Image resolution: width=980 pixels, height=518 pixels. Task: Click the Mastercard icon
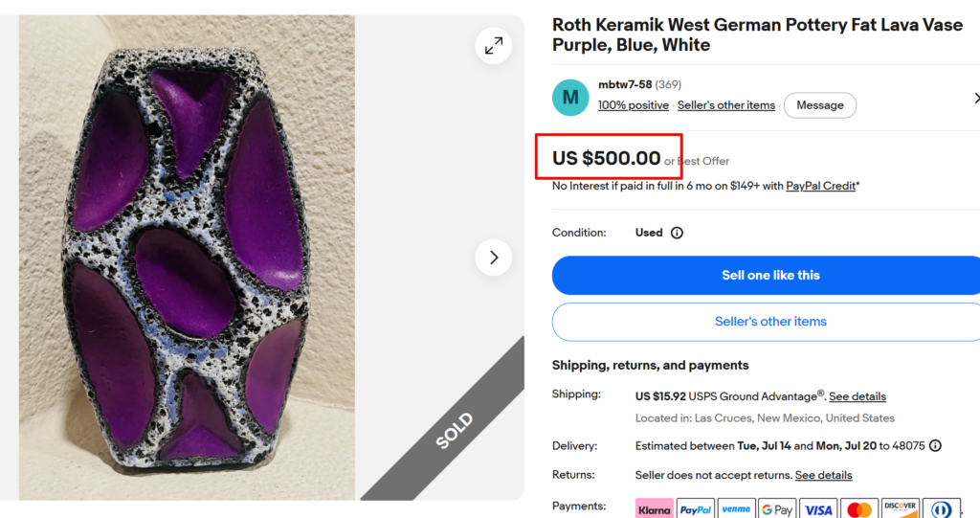coord(859,509)
